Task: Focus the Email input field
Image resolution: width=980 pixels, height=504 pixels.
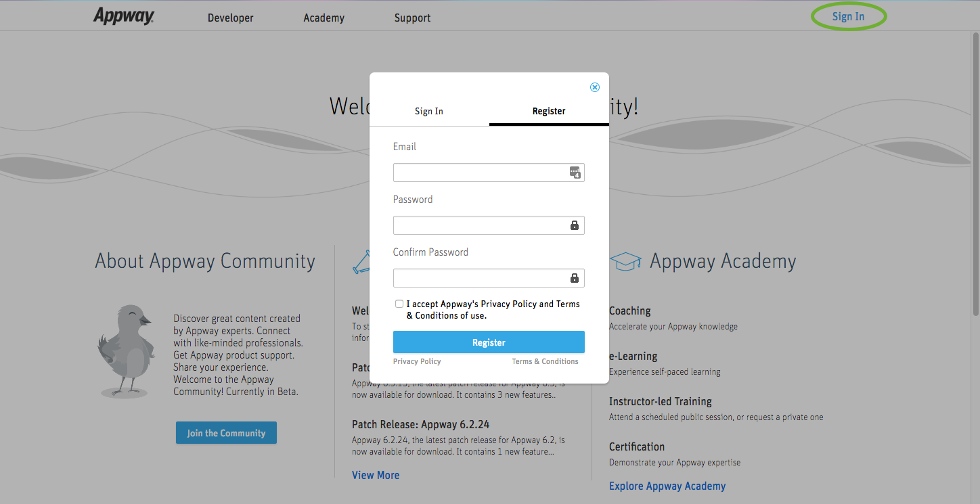Action: pyautogui.click(x=489, y=173)
